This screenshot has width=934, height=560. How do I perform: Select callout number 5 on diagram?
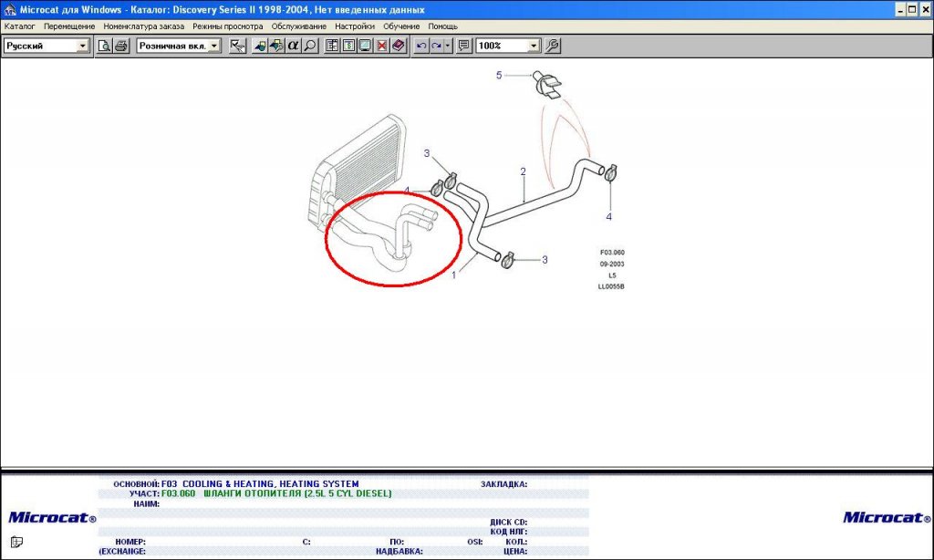[x=499, y=75]
